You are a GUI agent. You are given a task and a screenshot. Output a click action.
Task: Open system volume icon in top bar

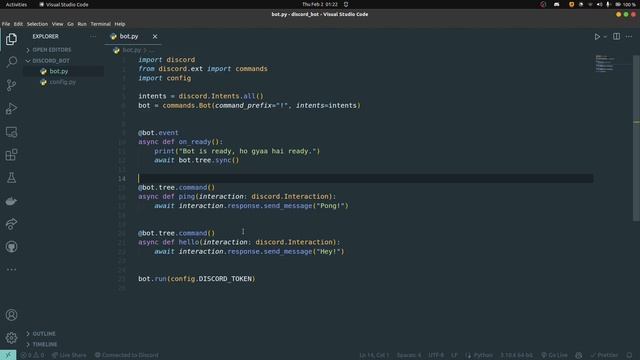[x=599, y=4]
